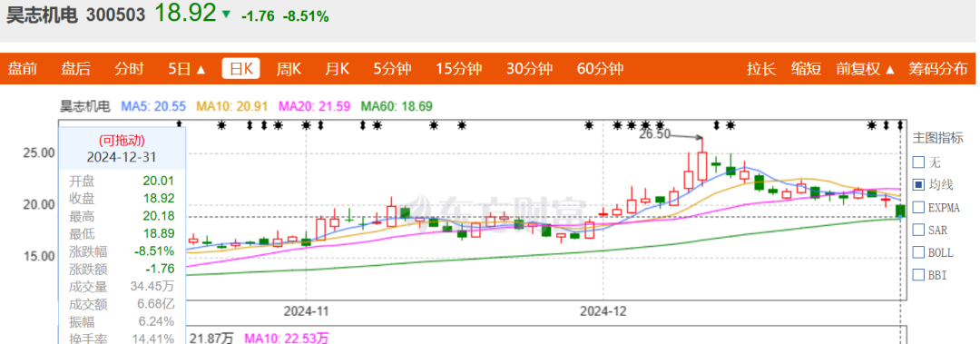This screenshot has height=344, width=980.
Task: Click the 开盘 20.01 value
Action: pos(158,181)
